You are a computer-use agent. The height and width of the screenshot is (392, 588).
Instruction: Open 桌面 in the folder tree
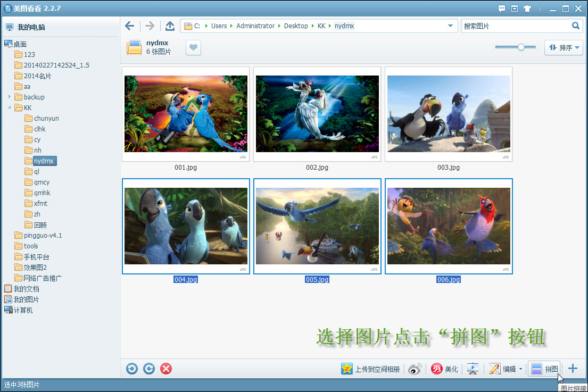point(20,44)
